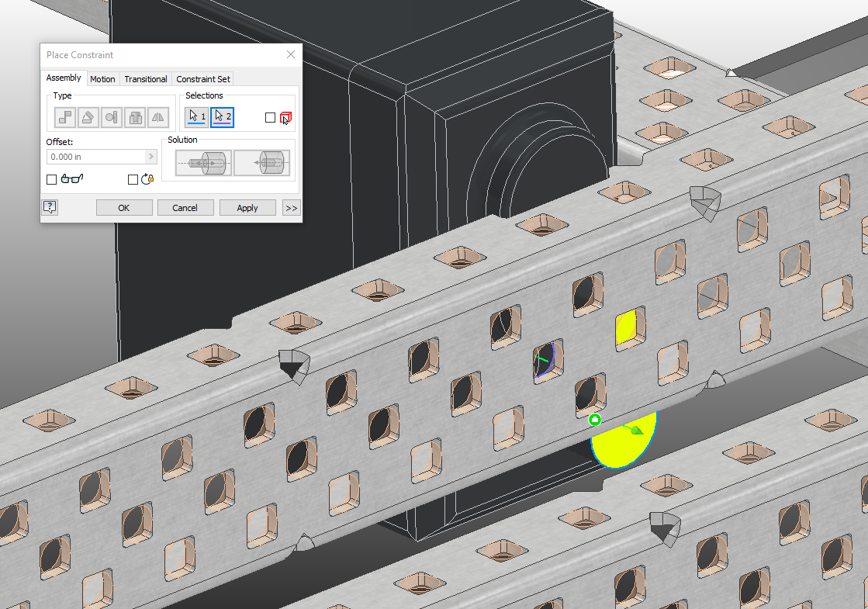Select the Angle constraint type icon
868x609 pixels.
88,117
